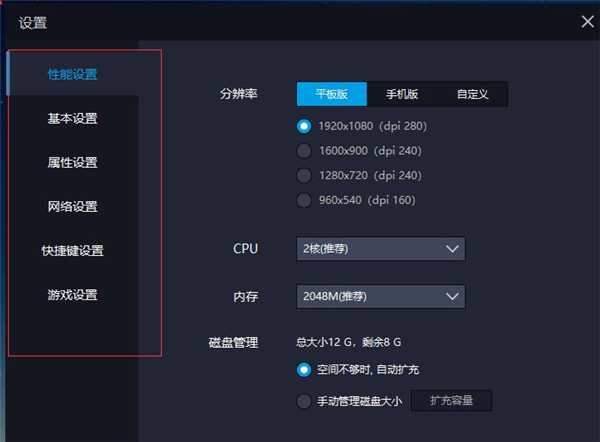Choose the 自定义 resolution tab
600x442 pixels.
pyautogui.click(x=472, y=94)
